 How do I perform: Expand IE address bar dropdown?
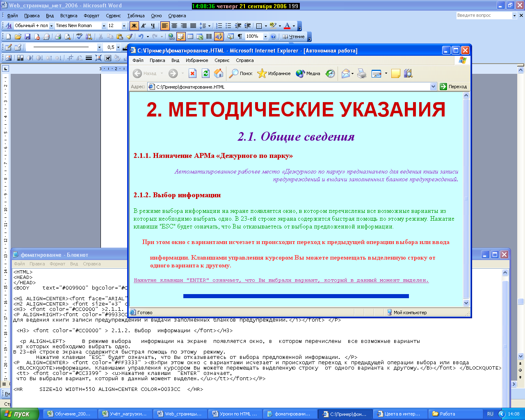click(x=433, y=87)
